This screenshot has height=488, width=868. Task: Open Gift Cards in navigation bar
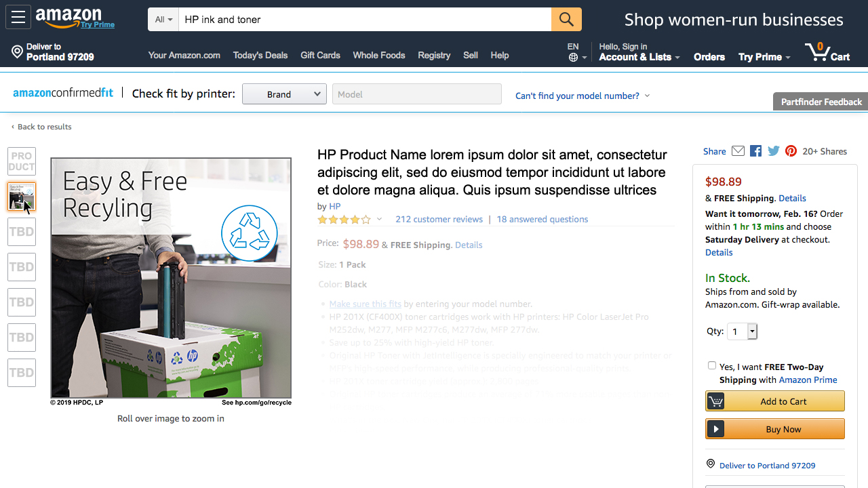click(x=320, y=56)
